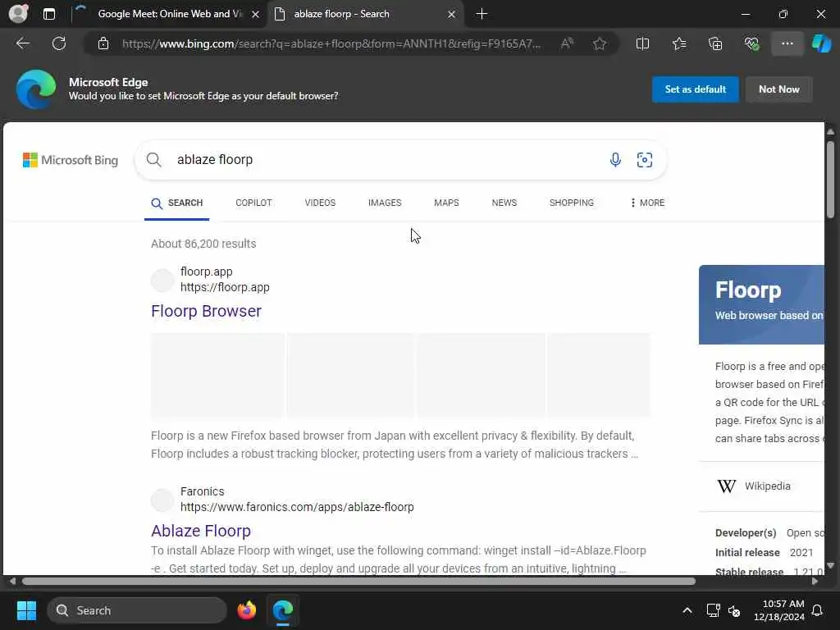Click the faronics.com ablaze-floorp URL
The width and height of the screenshot is (840, 630).
(x=297, y=507)
